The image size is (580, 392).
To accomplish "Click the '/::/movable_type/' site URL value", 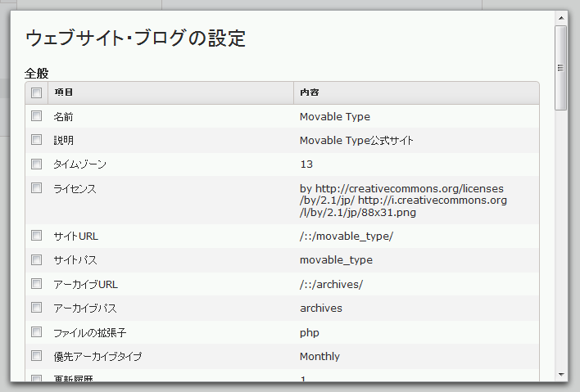I will (347, 236).
